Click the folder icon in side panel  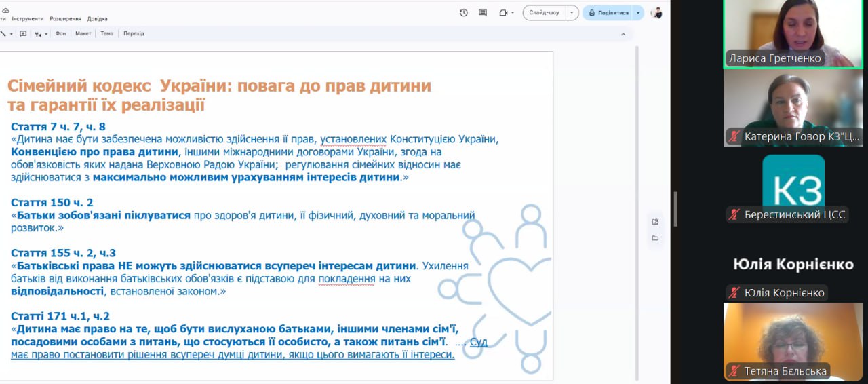[655, 238]
